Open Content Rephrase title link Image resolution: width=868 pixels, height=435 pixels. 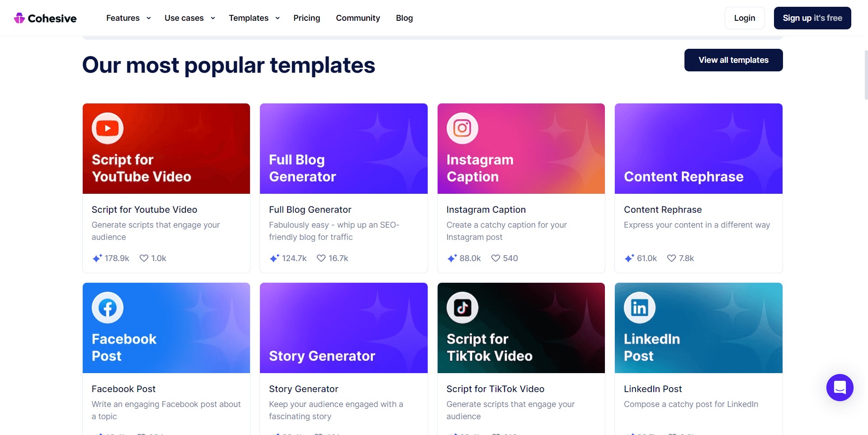pos(663,210)
